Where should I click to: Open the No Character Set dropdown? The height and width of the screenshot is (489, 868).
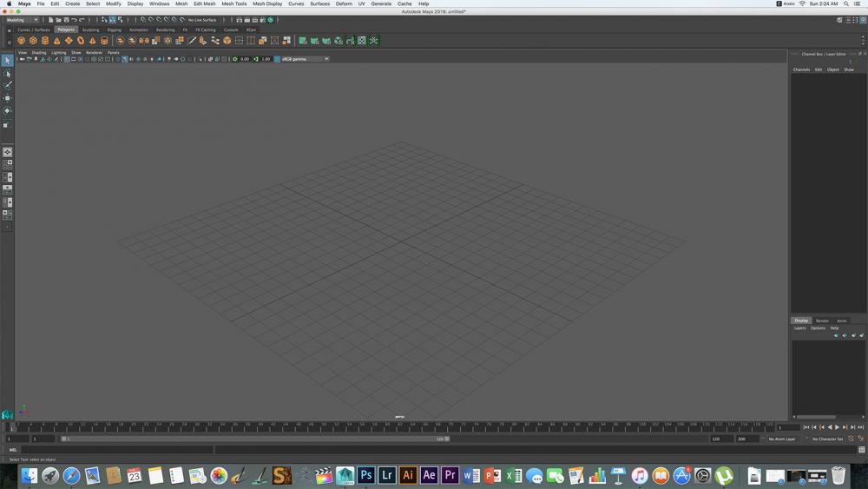[x=827, y=439]
